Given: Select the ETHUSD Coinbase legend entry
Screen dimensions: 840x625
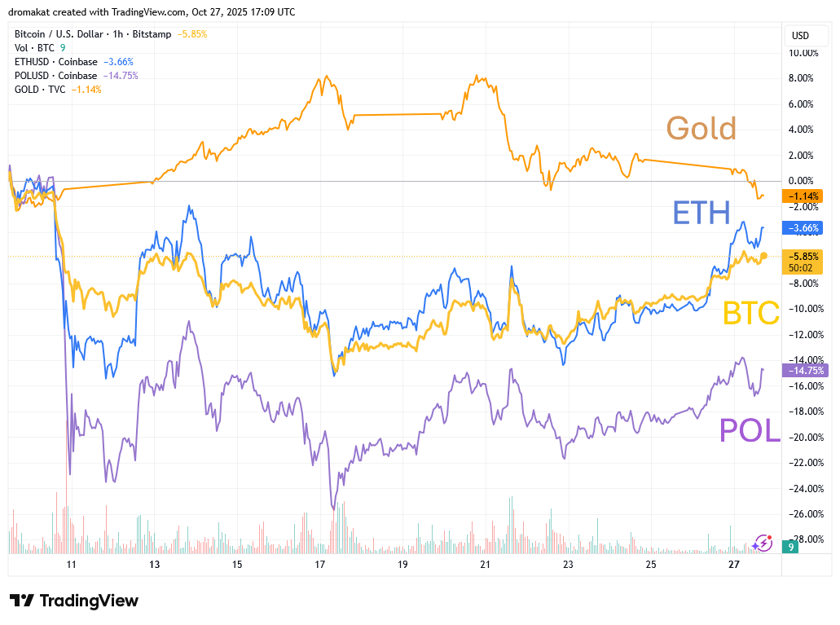Looking at the screenshot, I should click(x=55, y=62).
